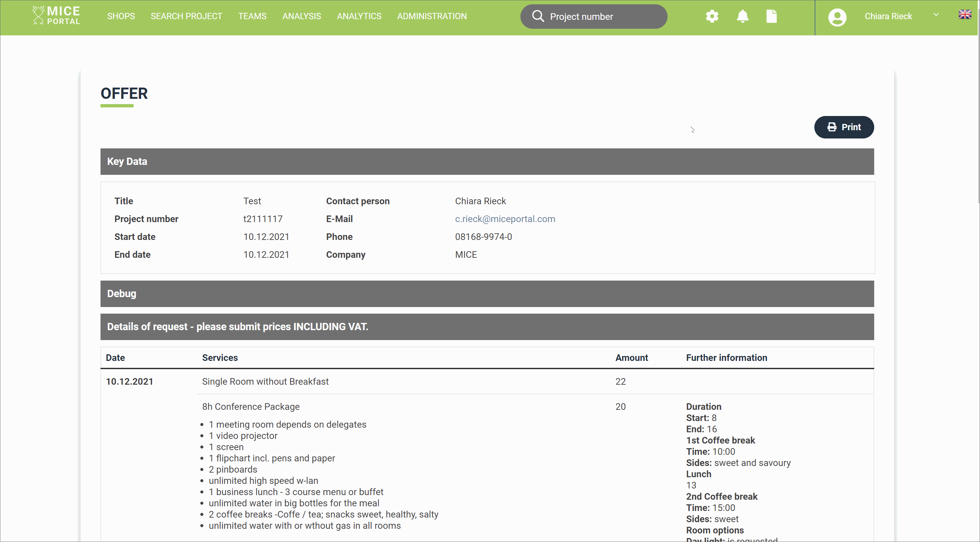
Task: Click the documents icon in the top bar
Action: pos(771,16)
